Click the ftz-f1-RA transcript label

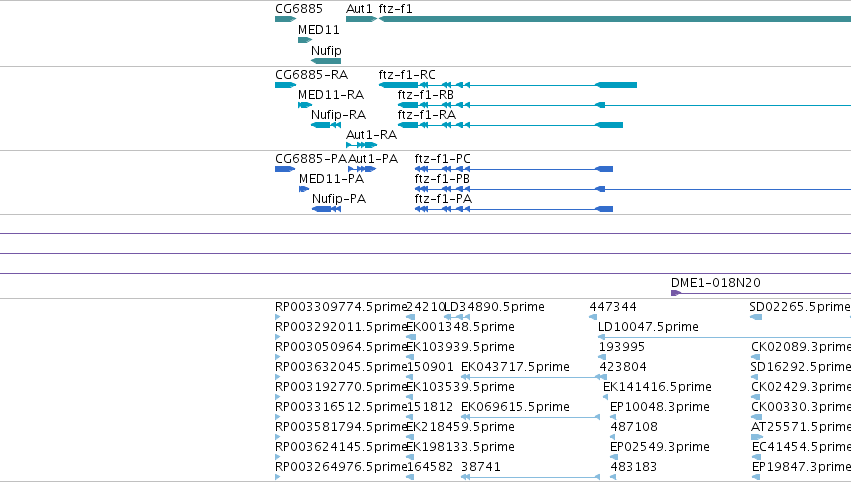tap(427, 115)
